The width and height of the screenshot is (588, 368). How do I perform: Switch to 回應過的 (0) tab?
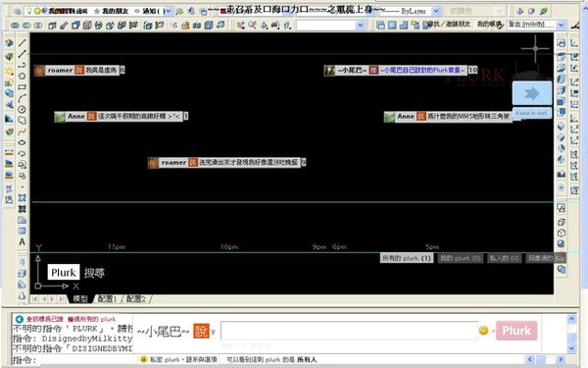pyautogui.click(x=546, y=258)
